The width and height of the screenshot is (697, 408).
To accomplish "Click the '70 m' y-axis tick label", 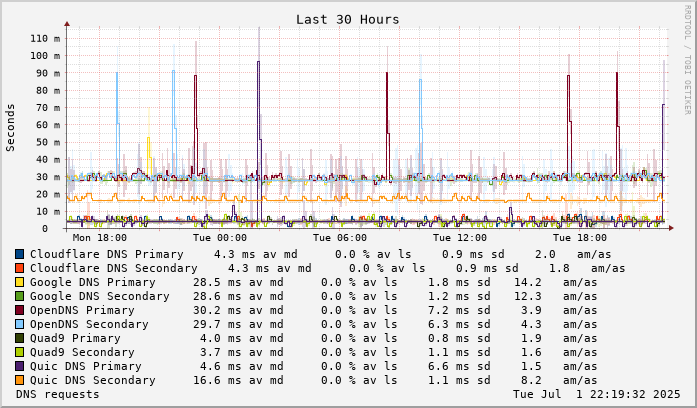I will (x=48, y=108).
